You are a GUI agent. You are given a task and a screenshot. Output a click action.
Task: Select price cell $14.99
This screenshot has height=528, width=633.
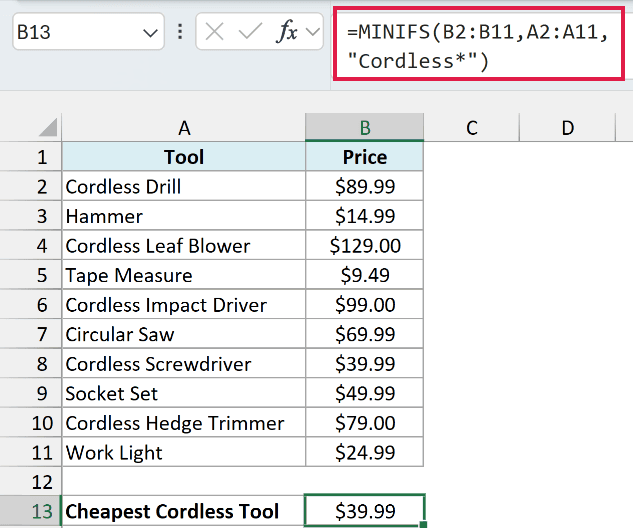[365, 216]
